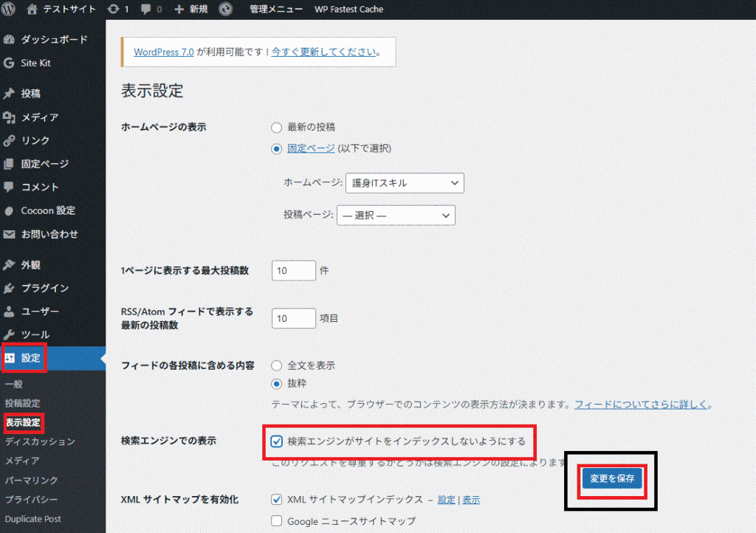The width and height of the screenshot is (756, 533).
Task: Click the ダッシュボード gauge icon
Action: click(9, 40)
